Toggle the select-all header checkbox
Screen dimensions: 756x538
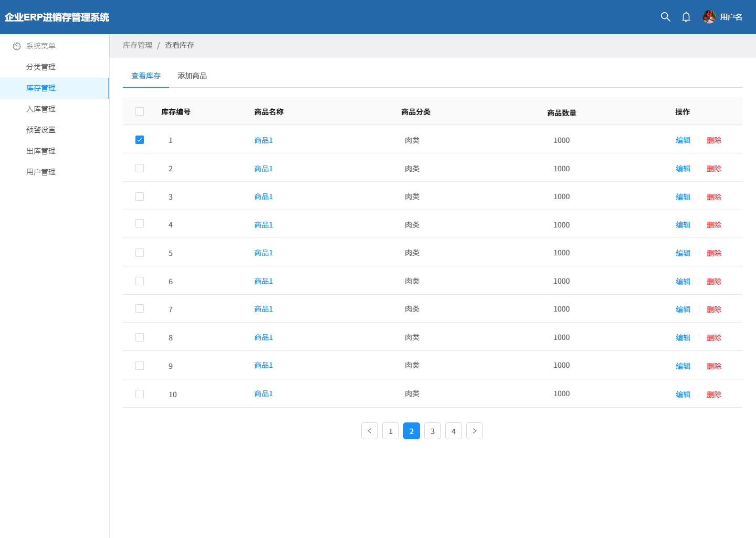tap(140, 111)
